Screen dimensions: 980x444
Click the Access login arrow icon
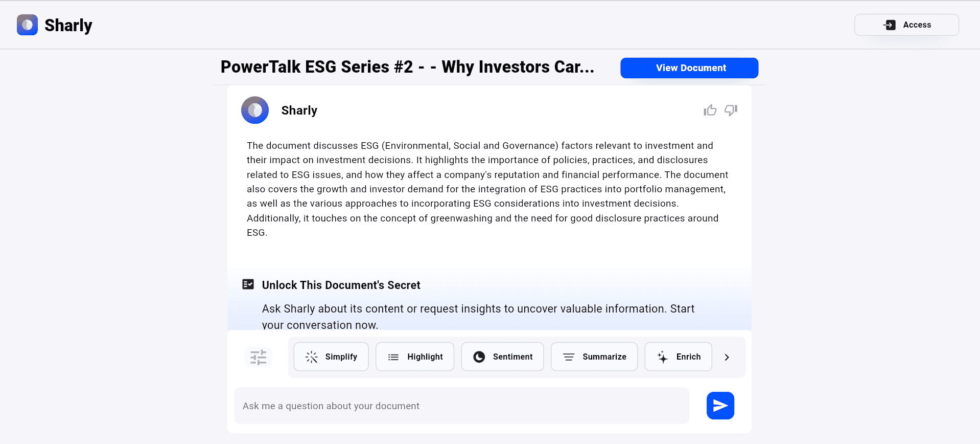coord(890,25)
